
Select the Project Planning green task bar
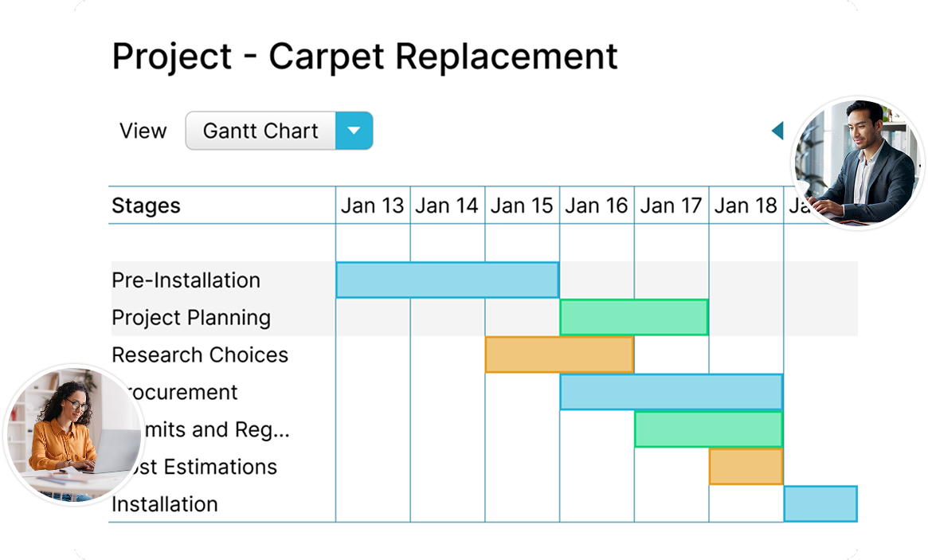[x=633, y=317]
